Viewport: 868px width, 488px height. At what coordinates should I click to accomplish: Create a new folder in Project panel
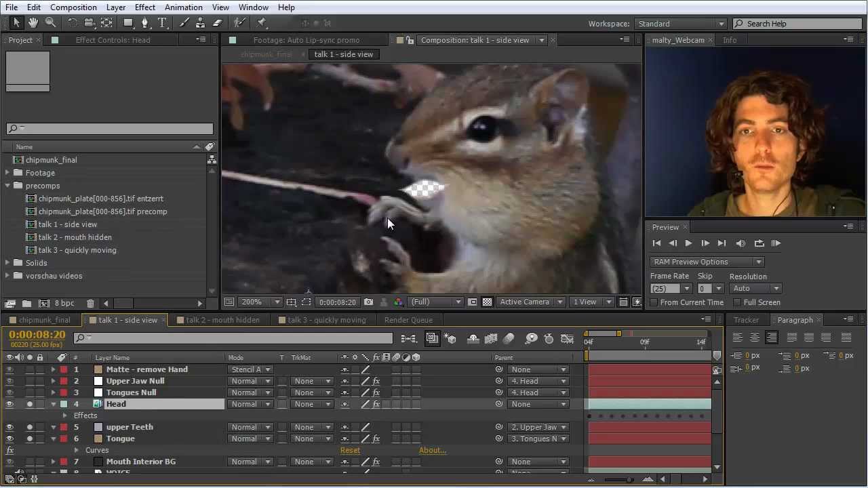(26, 303)
